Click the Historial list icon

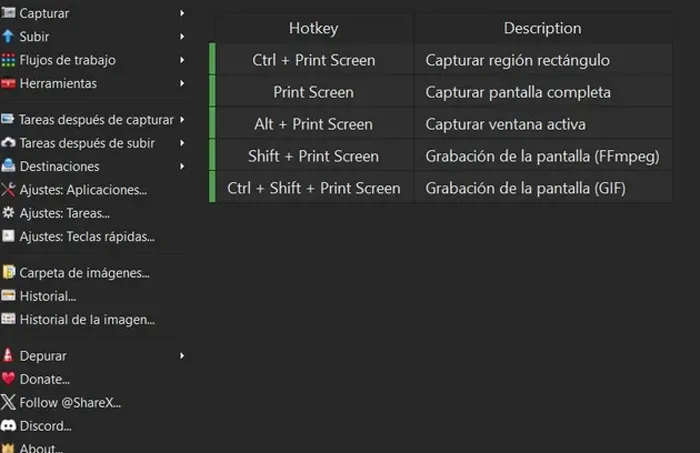(x=8, y=295)
